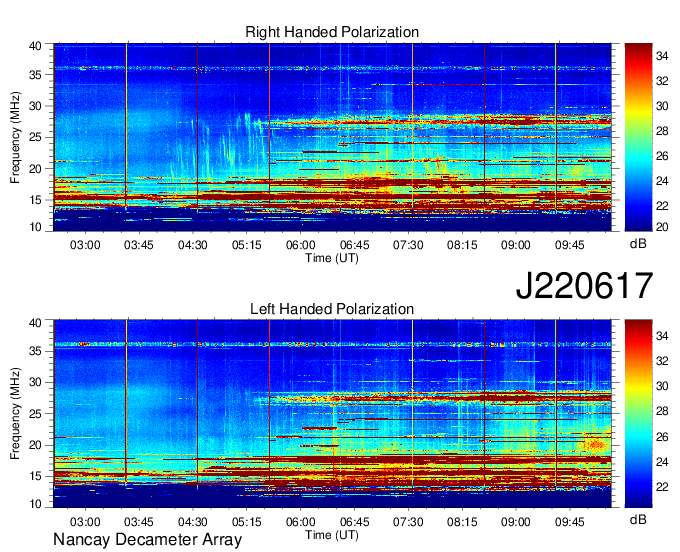
Task: Click the 09:00 time tick under Left Handed plot
Action: [x=516, y=521]
